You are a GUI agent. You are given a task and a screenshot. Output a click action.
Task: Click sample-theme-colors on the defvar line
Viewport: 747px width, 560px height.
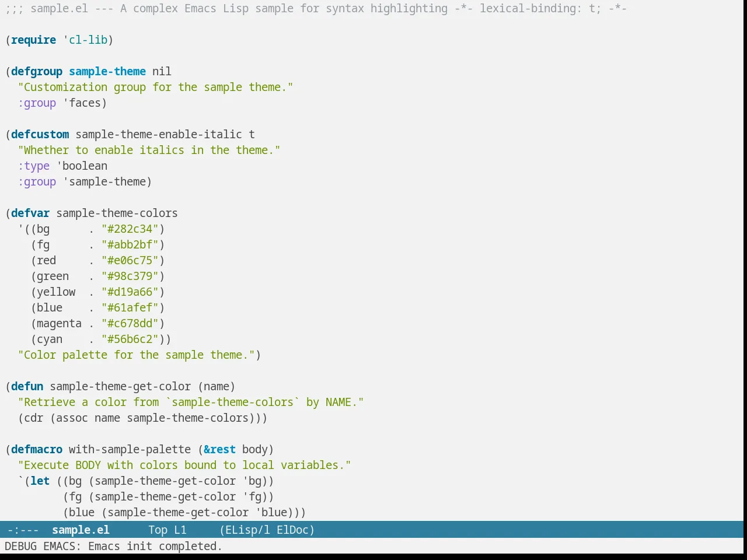pos(117,213)
